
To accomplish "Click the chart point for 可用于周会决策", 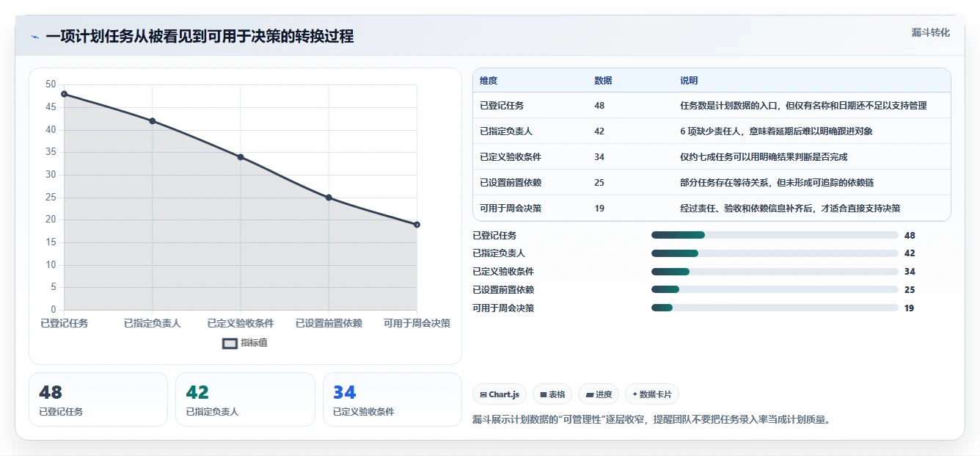I will click(417, 225).
